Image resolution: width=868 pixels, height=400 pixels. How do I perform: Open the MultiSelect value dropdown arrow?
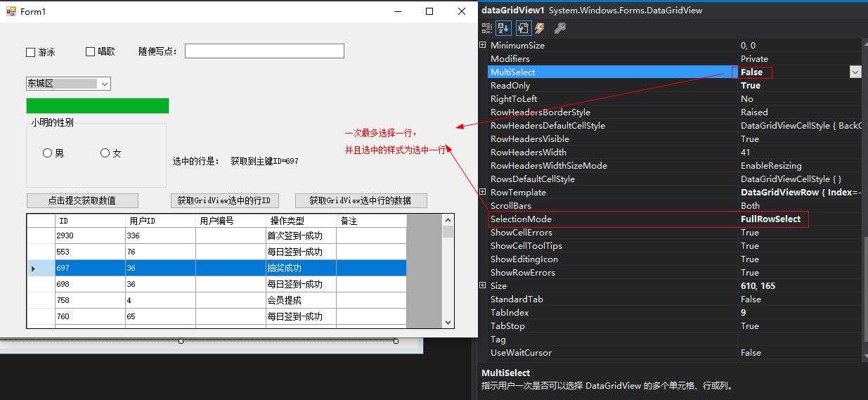[855, 72]
